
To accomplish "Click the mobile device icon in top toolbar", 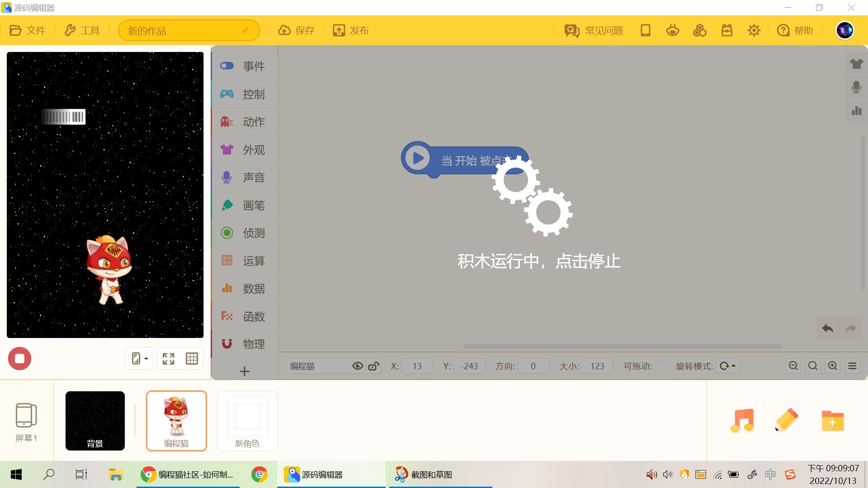I will point(646,30).
